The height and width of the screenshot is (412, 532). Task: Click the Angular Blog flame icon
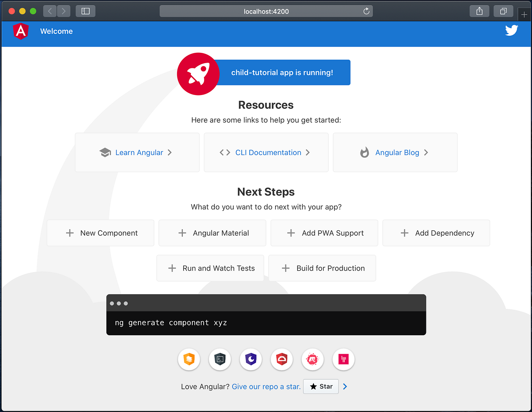(364, 152)
